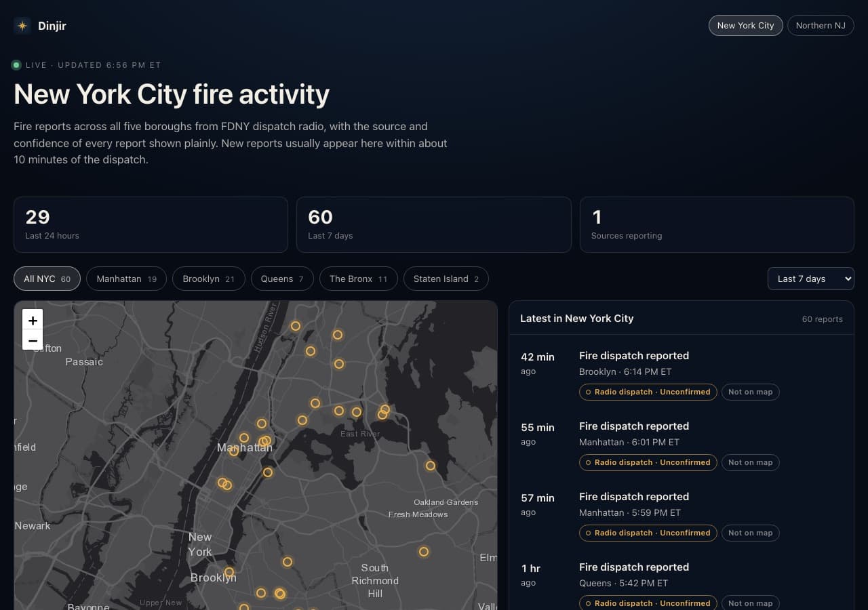Filter reports by Queens
This screenshot has height=610, width=868.
[282, 279]
